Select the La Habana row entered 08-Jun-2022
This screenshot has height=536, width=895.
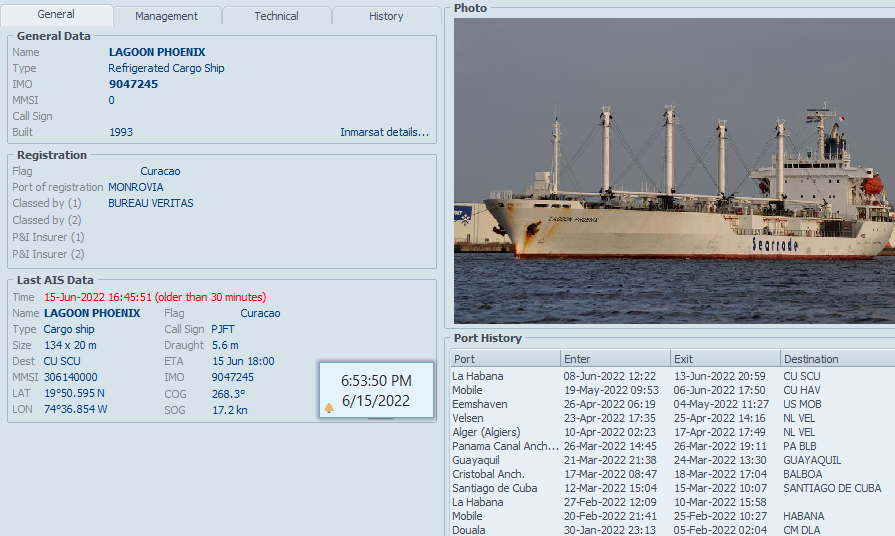pos(672,376)
